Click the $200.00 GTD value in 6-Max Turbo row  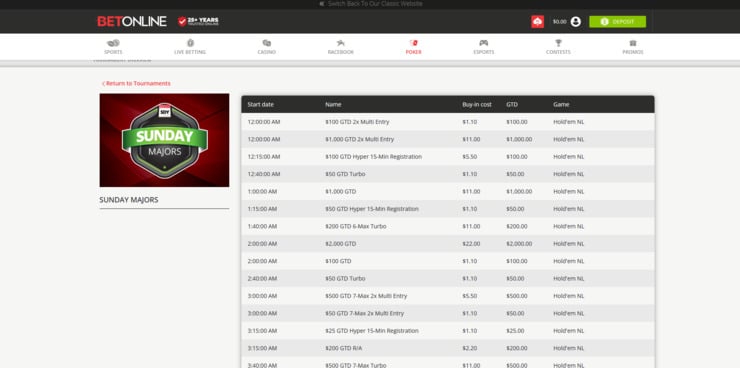click(x=517, y=226)
